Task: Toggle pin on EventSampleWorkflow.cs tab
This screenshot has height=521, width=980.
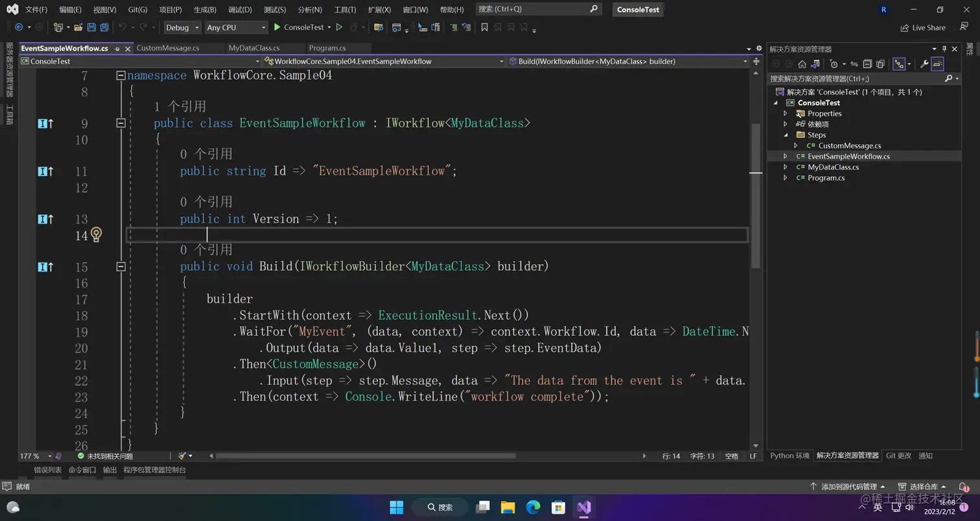Action: [117, 49]
